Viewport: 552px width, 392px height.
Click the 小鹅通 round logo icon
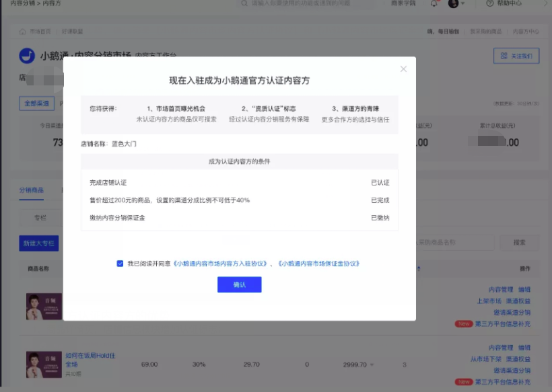[x=27, y=56]
